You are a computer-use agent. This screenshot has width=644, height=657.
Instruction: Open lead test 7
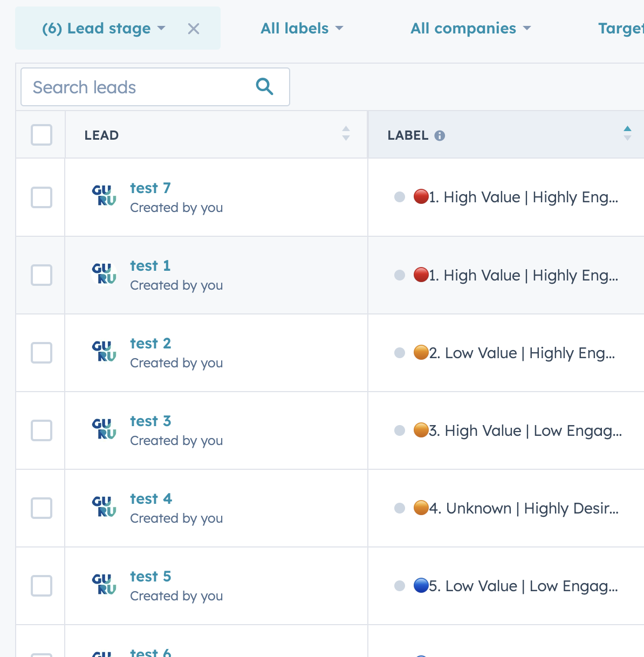tap(150, 188)
